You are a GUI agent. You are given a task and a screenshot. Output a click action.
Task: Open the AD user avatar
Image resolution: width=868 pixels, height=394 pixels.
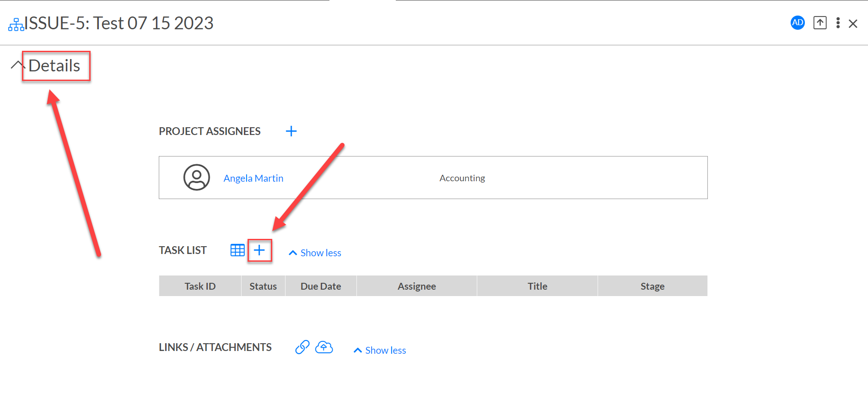798,23
